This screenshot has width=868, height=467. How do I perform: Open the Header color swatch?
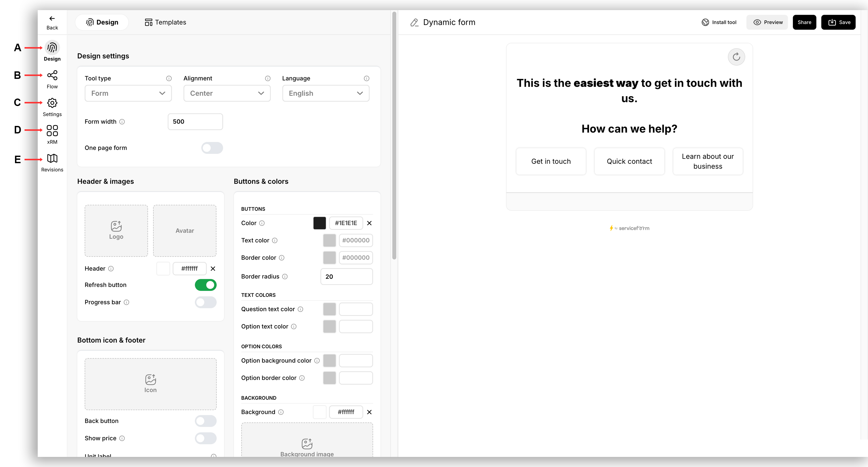point(163,269)
